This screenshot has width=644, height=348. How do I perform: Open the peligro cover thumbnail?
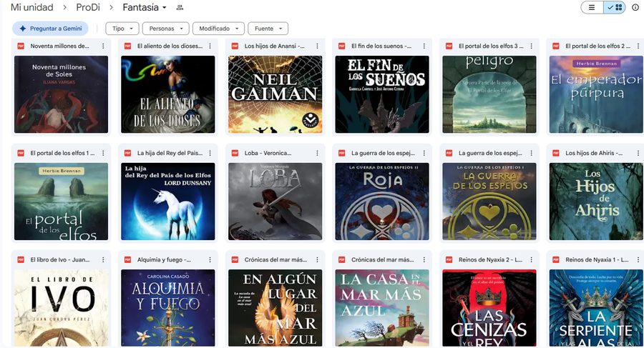point(489,94)
